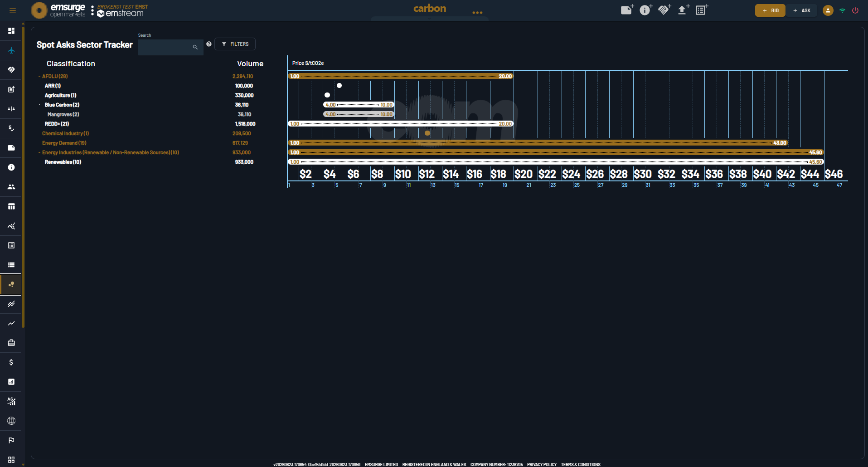Select the airplane icon in sidebar

click(x=11, y=50)
